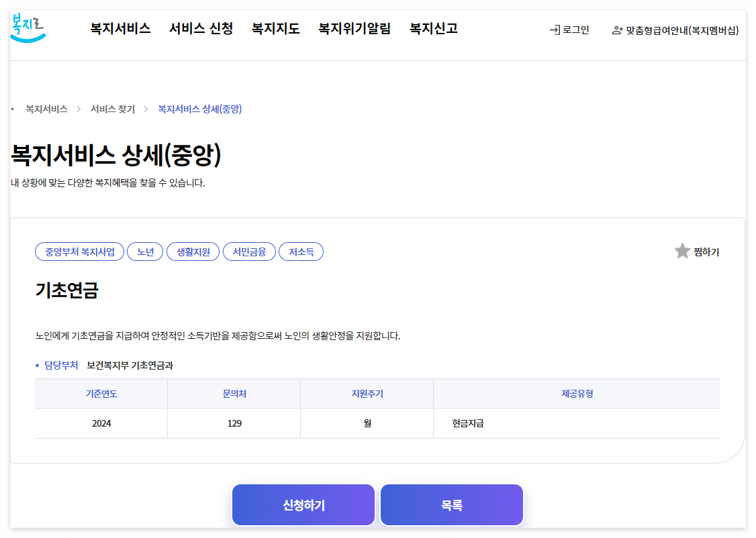
Task: Click the membership person-plus icon
Action: [x=617, y=30]
